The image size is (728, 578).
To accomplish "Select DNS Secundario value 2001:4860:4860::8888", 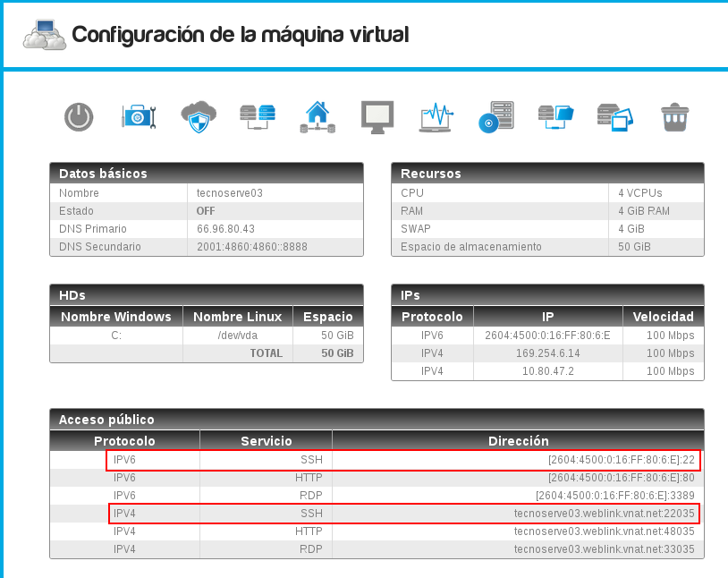I will [252, 247].
